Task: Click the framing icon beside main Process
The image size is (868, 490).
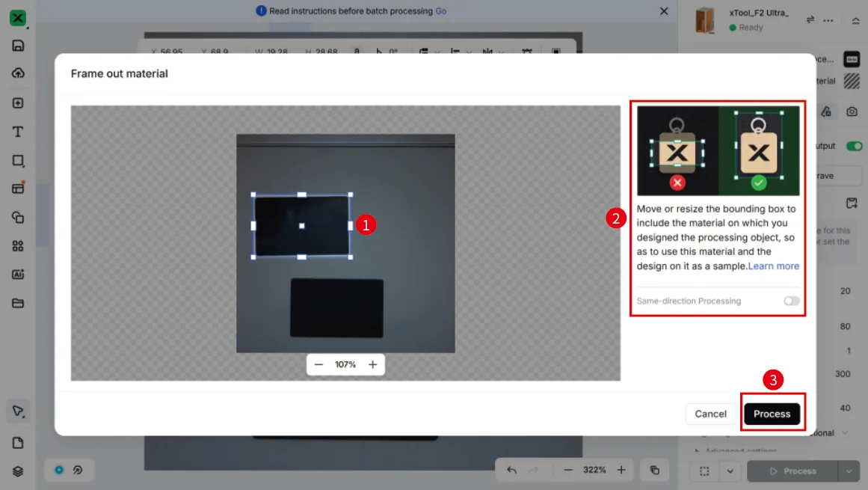Action: [x=704, y=471]
